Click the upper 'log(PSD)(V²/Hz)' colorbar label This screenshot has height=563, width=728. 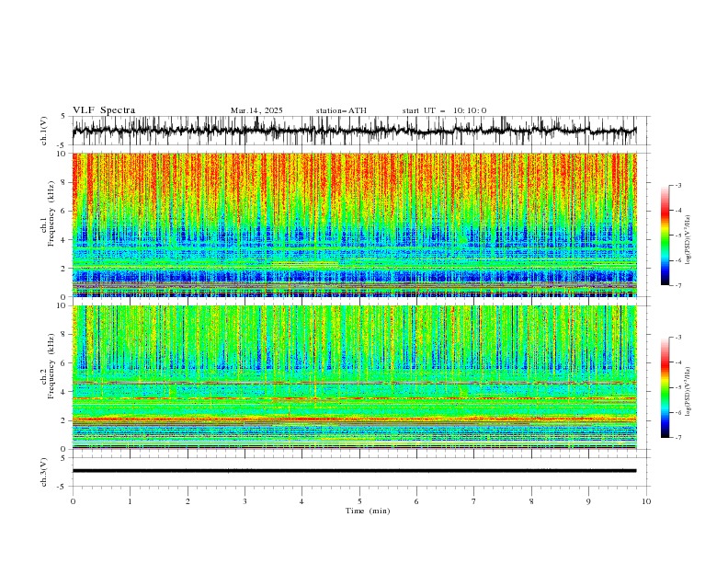688,240
